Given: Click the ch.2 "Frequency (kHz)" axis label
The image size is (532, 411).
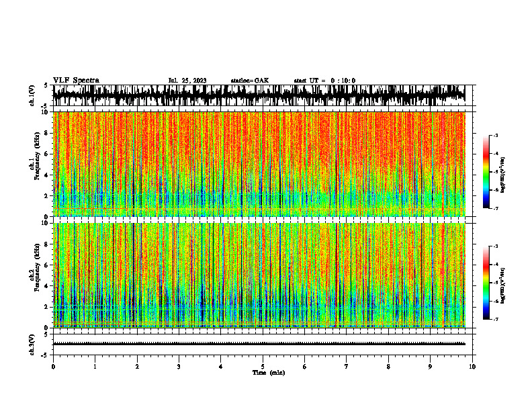Looking at the screenshot, I should pos(37,267).
